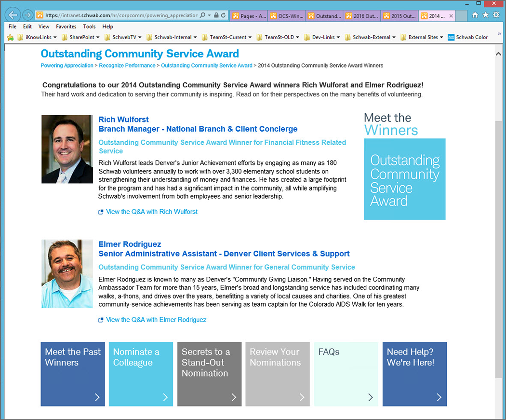
Task: Click the scrollbar up arrow
Action: tap(499, 54)
